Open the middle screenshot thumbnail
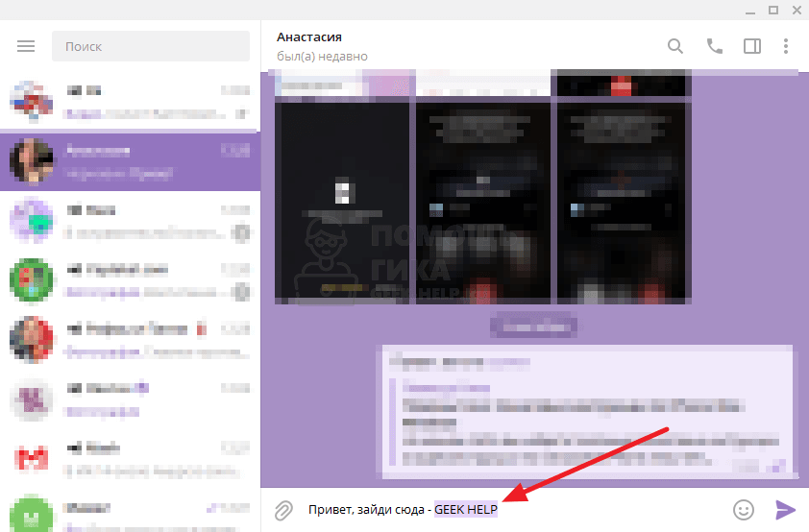The image size is (809, 532). 482,203
